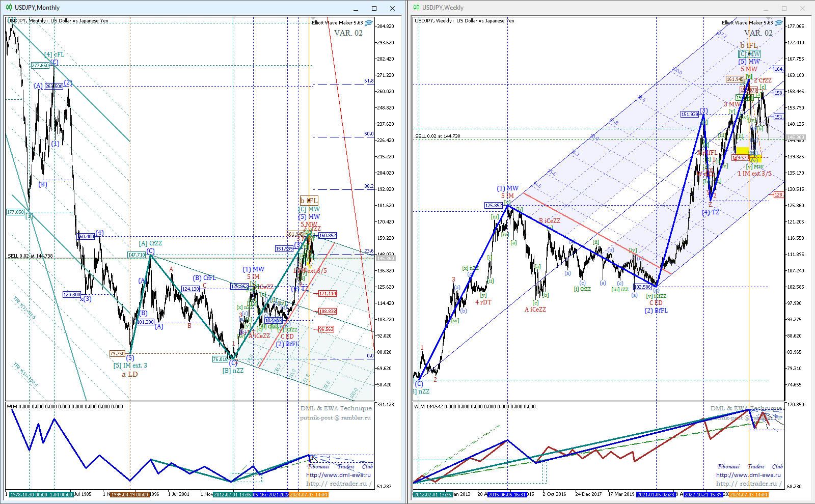Screen dimensions: 815x504
Task: Click Monthly 2024.07.03 14:04 orange time marker
Action: tap(309, 494)
